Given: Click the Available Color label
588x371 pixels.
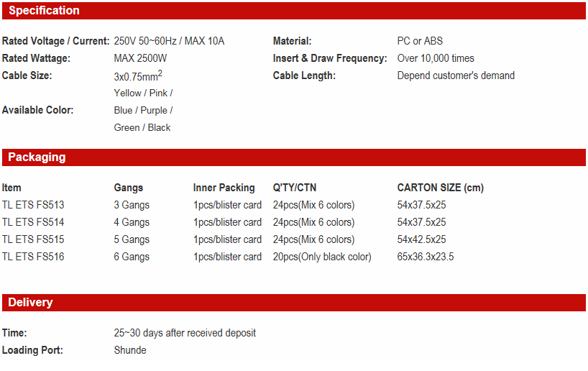Looking at the screenshot, I should (x=38, y=110).
